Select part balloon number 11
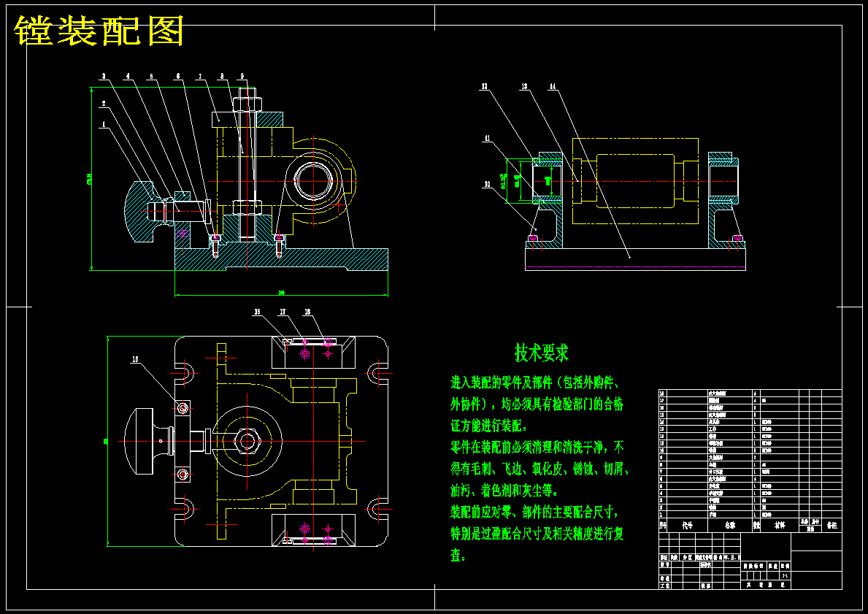868x614 pixels. (x=487, y=139)
